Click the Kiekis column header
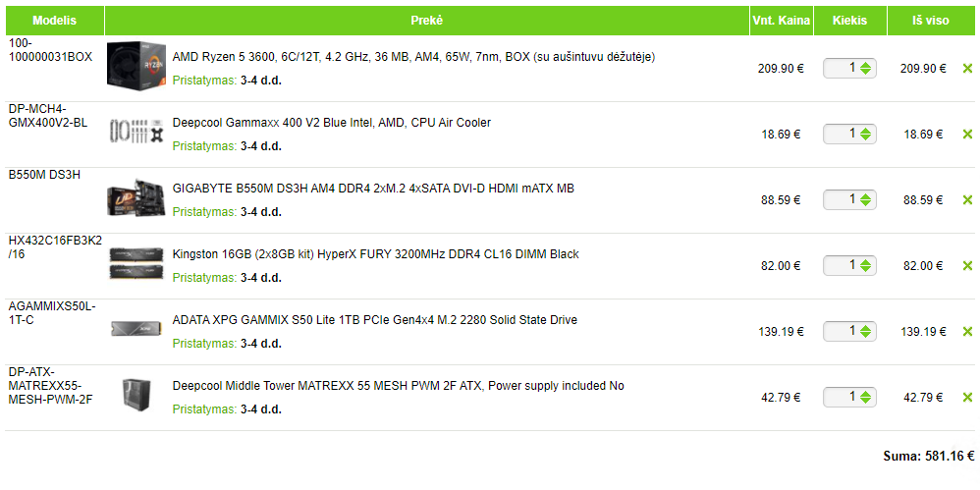Screen dimensions: 980x490 849,21
